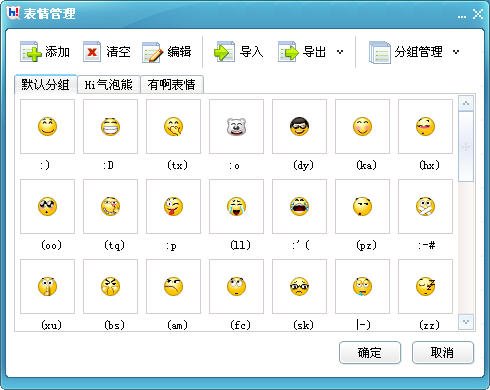Select the (dy) sunglasses emoticon
The width and height of the screenshot is (490, 390).
[x=299, y=127]
